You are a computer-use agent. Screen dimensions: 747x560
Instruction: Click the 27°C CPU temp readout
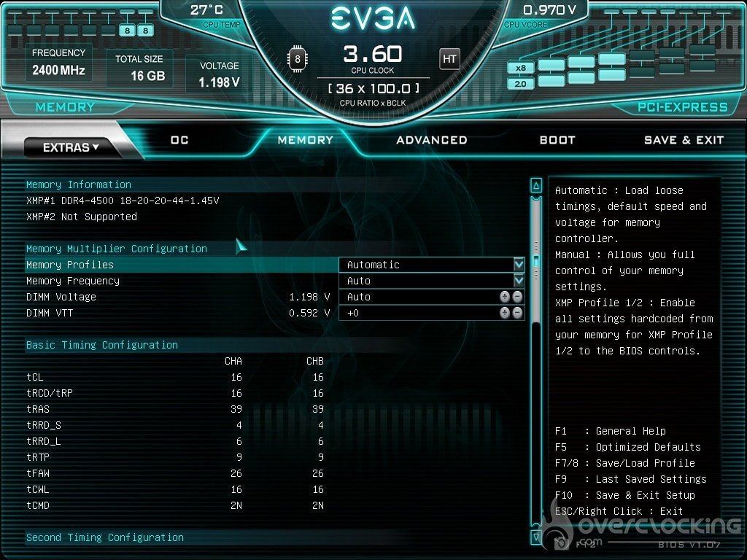[206, 10]
